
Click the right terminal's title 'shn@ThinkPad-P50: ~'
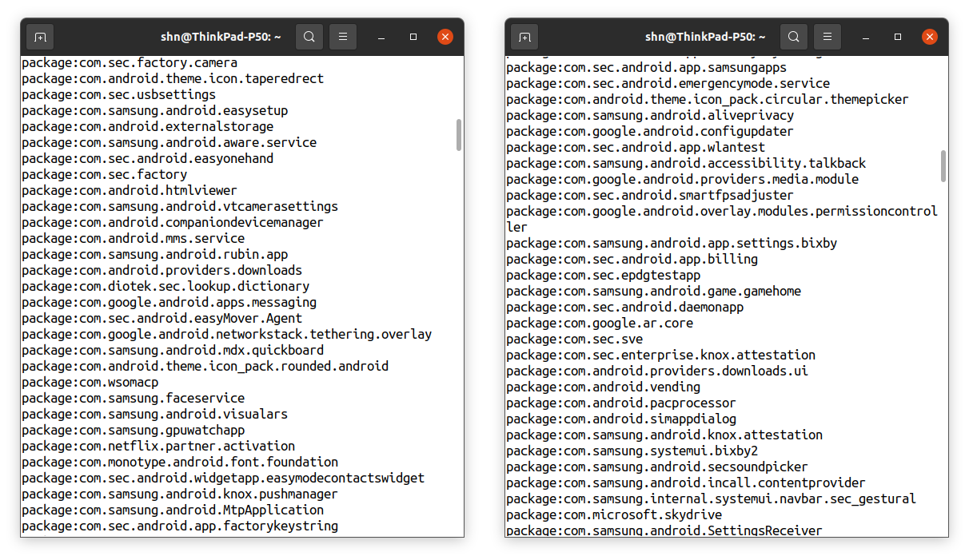[705, 37]
